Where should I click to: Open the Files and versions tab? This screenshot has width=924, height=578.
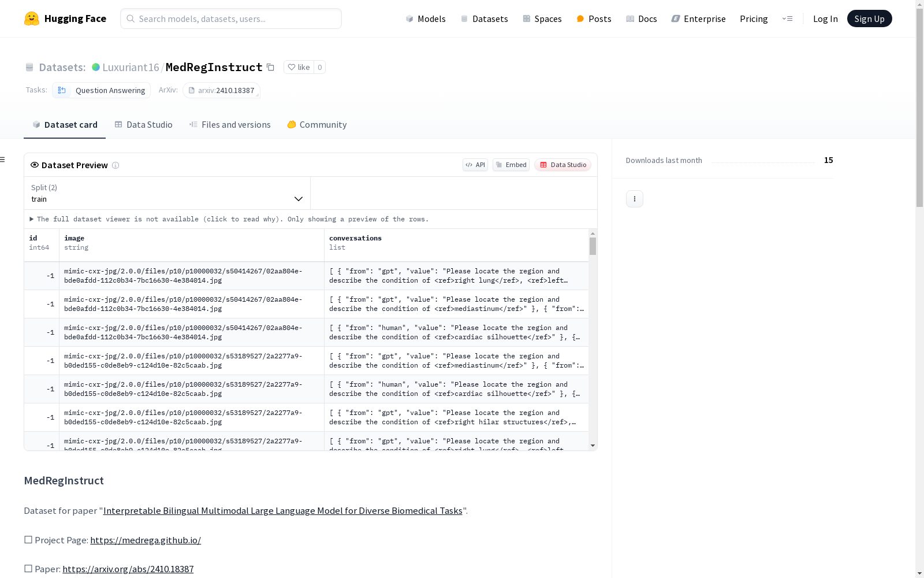tap(230, 125)
